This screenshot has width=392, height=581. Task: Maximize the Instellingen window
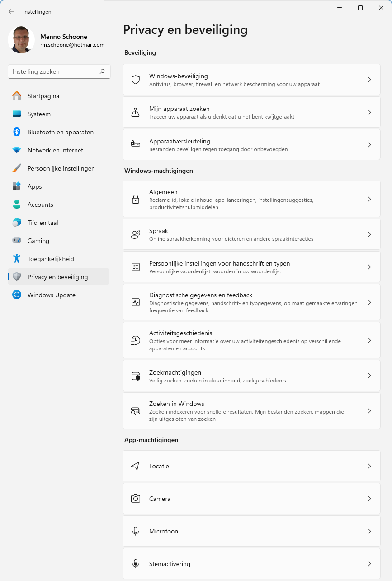click(360, 8)
